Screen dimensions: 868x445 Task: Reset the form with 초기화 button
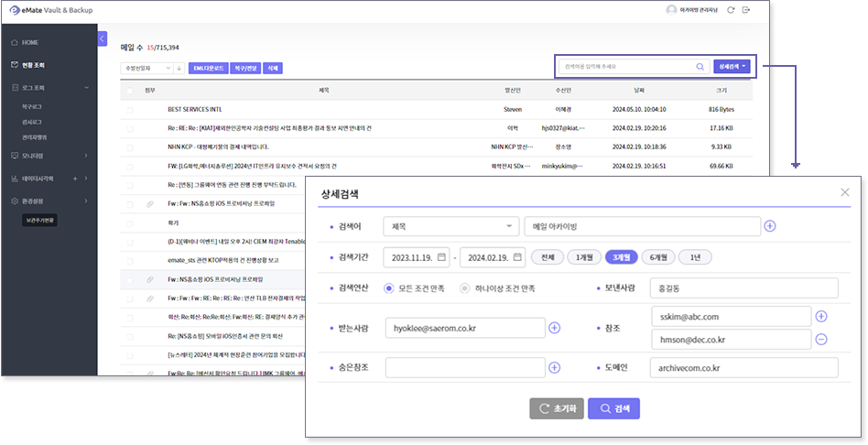point(557,408)
